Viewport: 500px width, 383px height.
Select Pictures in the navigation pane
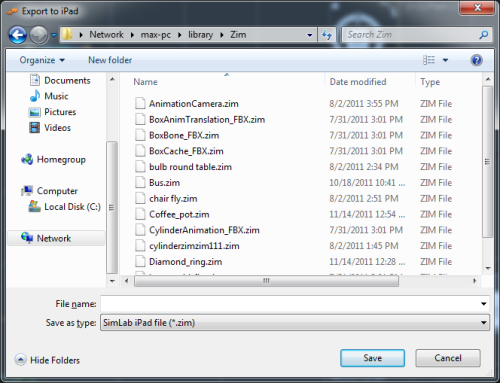click(53, 112)
